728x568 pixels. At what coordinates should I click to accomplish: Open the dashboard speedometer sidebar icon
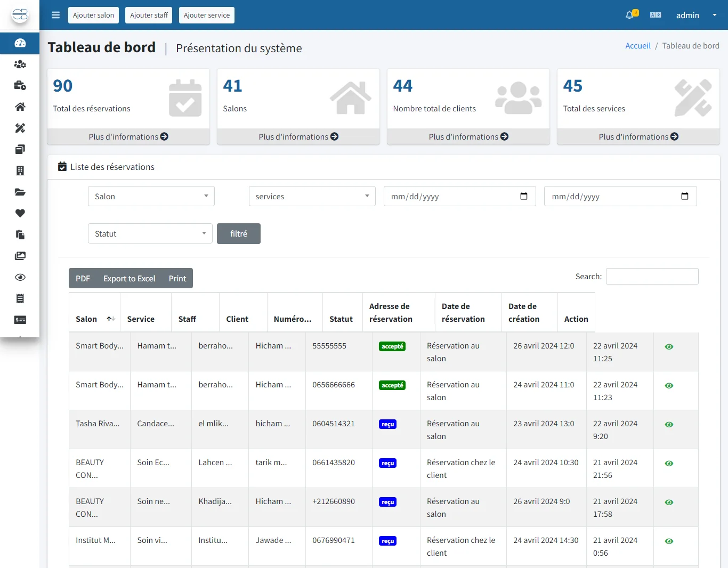point(20,43)
